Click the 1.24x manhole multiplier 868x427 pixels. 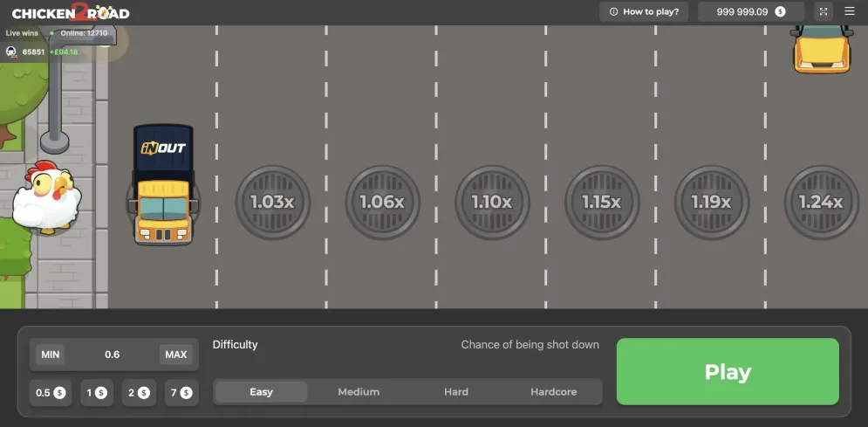821,202
